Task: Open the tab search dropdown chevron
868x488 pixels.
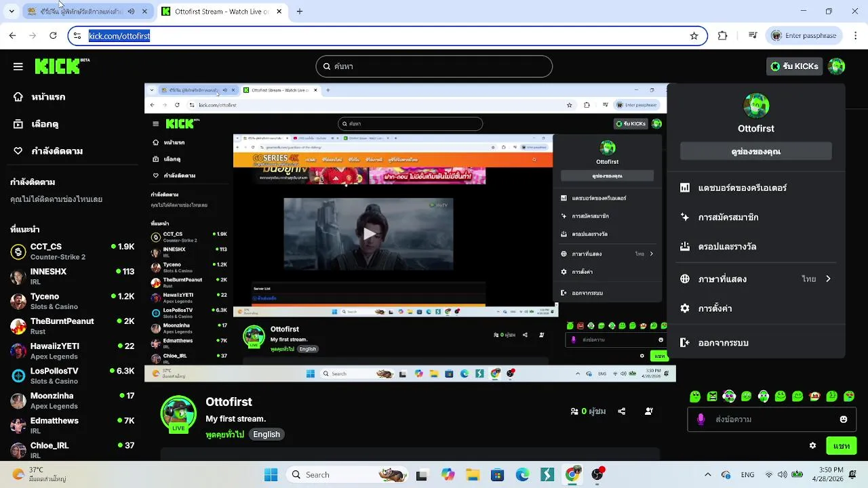Action: (x=12, y=12)
